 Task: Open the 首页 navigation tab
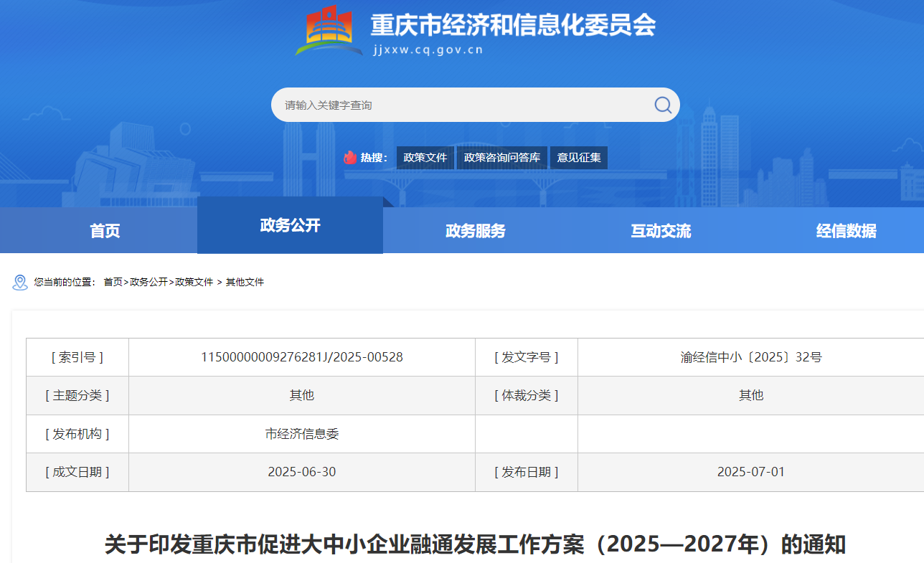coord(105,231)
